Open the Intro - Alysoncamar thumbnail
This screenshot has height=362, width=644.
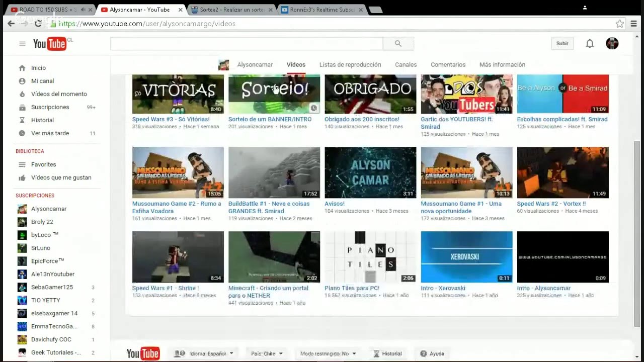pos(562,257)
